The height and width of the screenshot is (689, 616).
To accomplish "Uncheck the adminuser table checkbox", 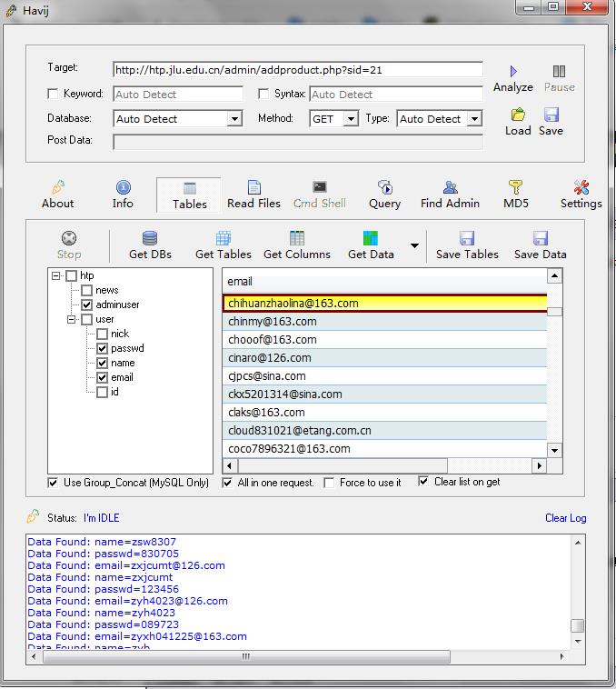I will tap(87, 305).
